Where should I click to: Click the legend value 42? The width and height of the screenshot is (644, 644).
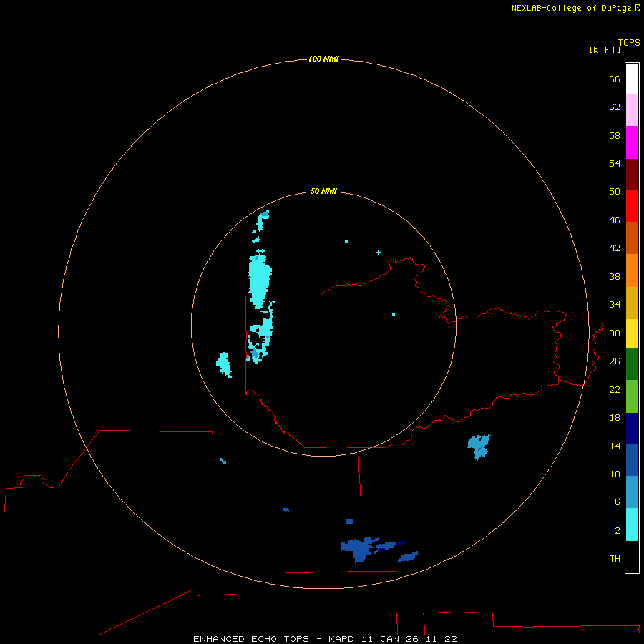pos(615,248)
